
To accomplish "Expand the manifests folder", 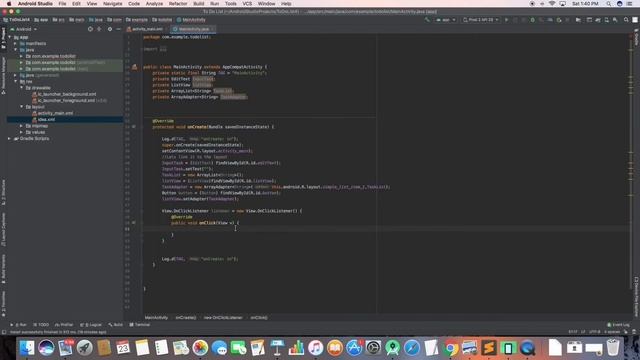I will (16, 43).
